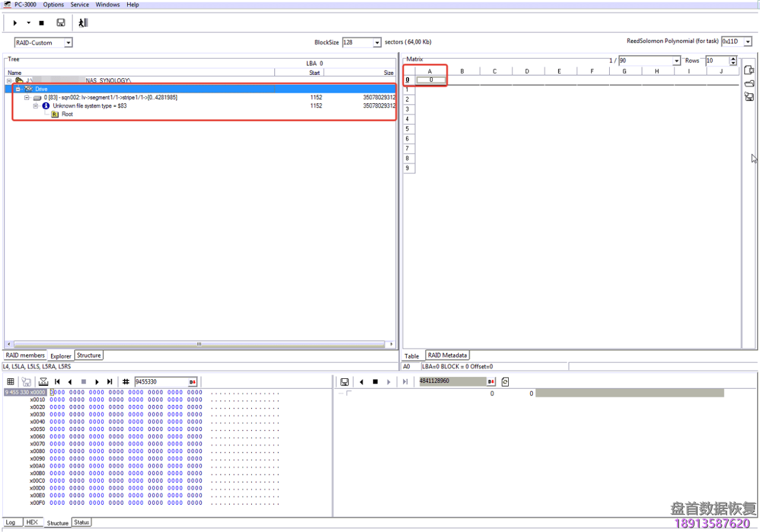This screenshot has width=760, height=532.
Task: Open the RAID-Custom dropdown
Action: pos(68,43)
